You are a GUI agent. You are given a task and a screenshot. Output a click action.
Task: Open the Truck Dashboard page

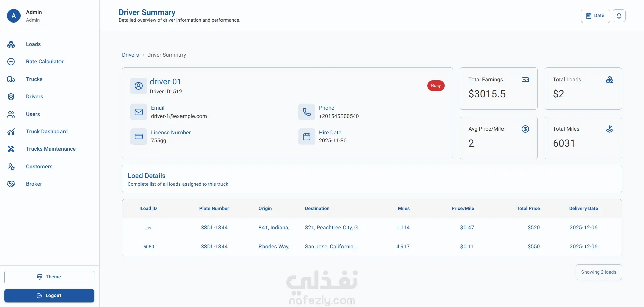(x=47, y=132)
